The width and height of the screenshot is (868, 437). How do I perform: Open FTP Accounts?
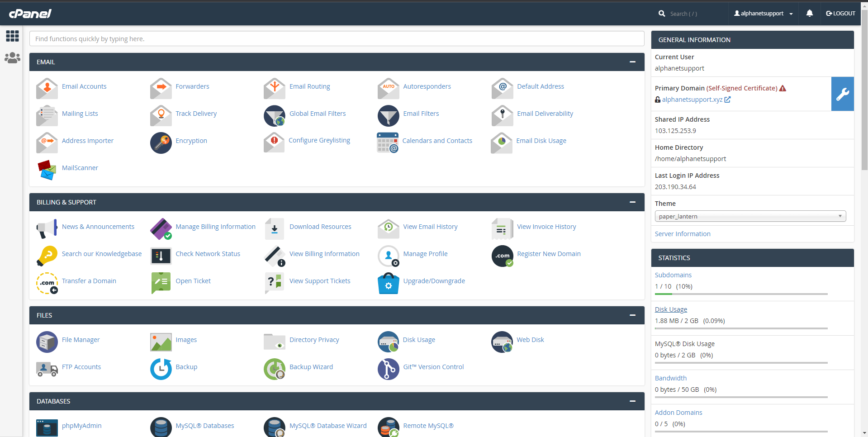click(81, 367)
